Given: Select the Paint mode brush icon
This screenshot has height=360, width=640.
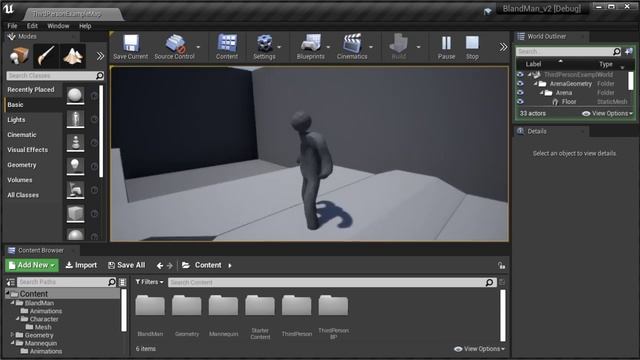Looking at the screenshot, I should 46,56.
